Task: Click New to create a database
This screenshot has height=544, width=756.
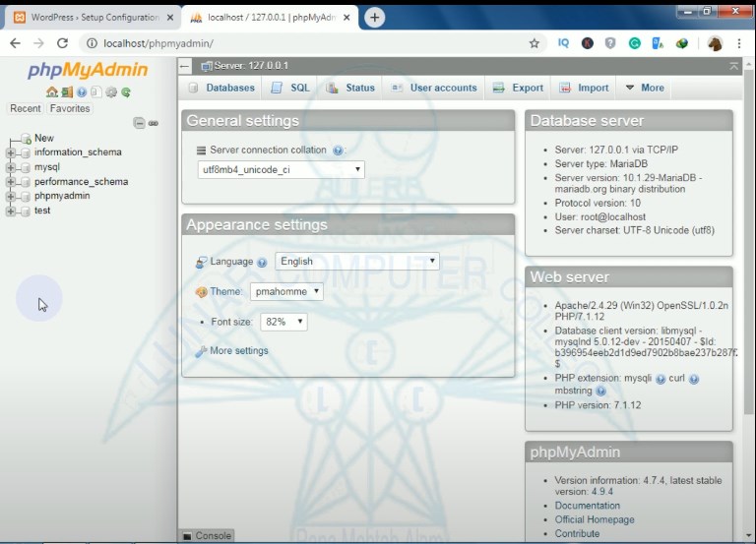Action: (44, 138)
